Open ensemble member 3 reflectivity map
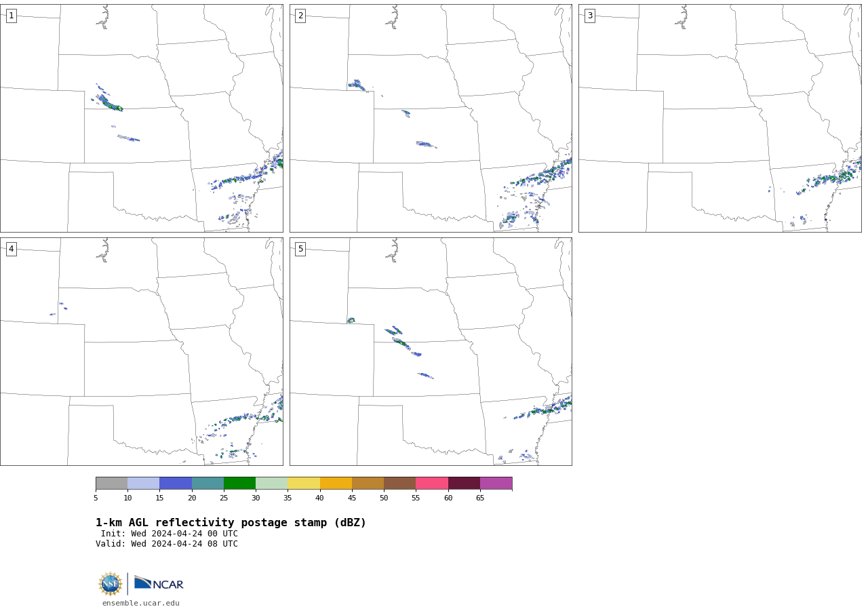Image resolution: width=868 pixels, height=611 pixels. (720, 118)
